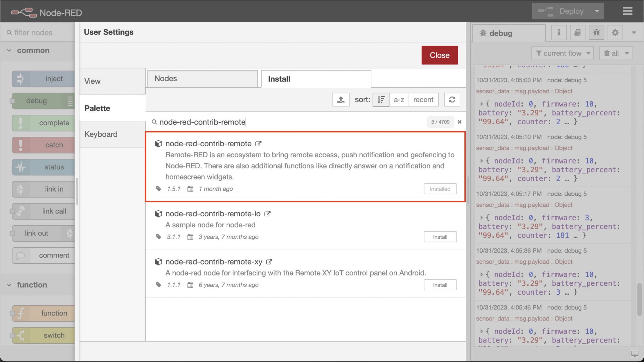Open the debug bug sidebar icon
This screenshot has width=644, height=362.
coord(596,33)
